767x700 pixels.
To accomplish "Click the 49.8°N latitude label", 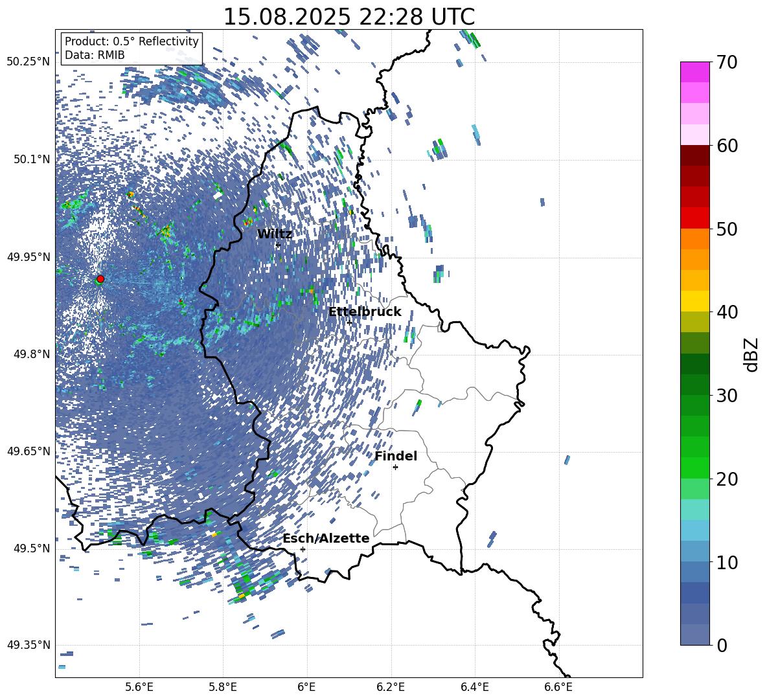I will click(x=32, y=354).
